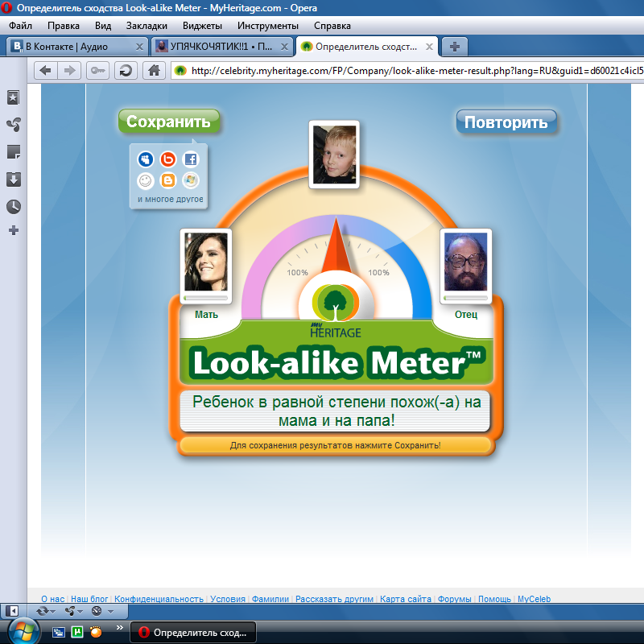
Task: Open the О нас footer link
Action: coord(53,599)
